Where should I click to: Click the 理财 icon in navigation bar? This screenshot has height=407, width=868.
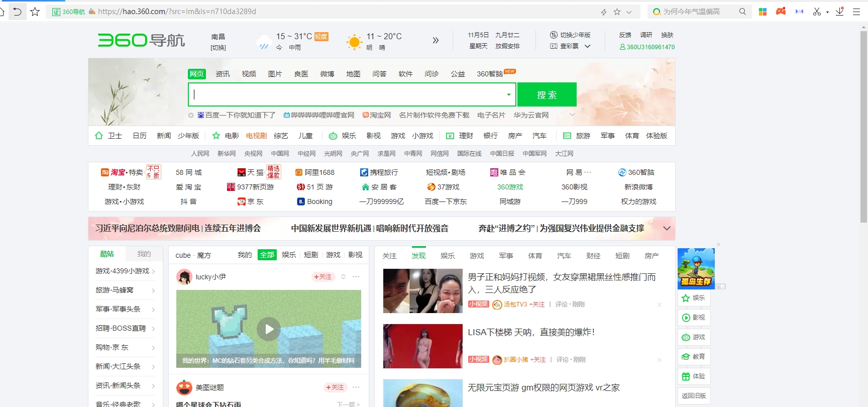(450, 136)
